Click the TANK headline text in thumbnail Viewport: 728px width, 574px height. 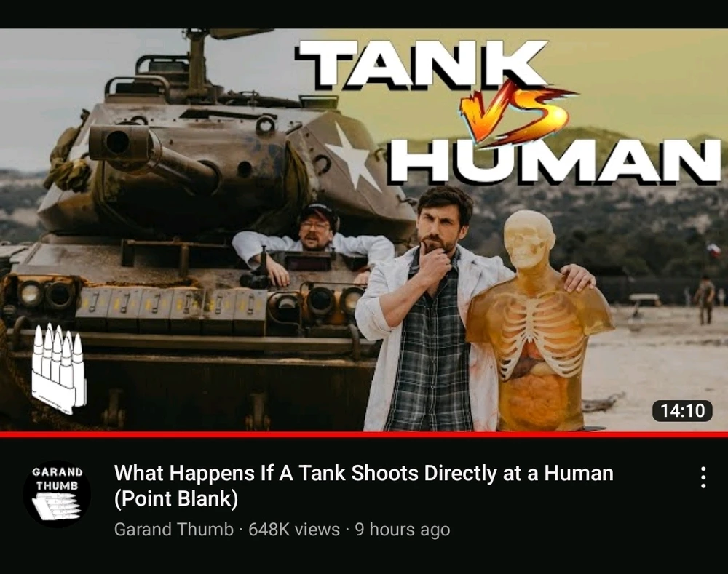coord(422,65)
